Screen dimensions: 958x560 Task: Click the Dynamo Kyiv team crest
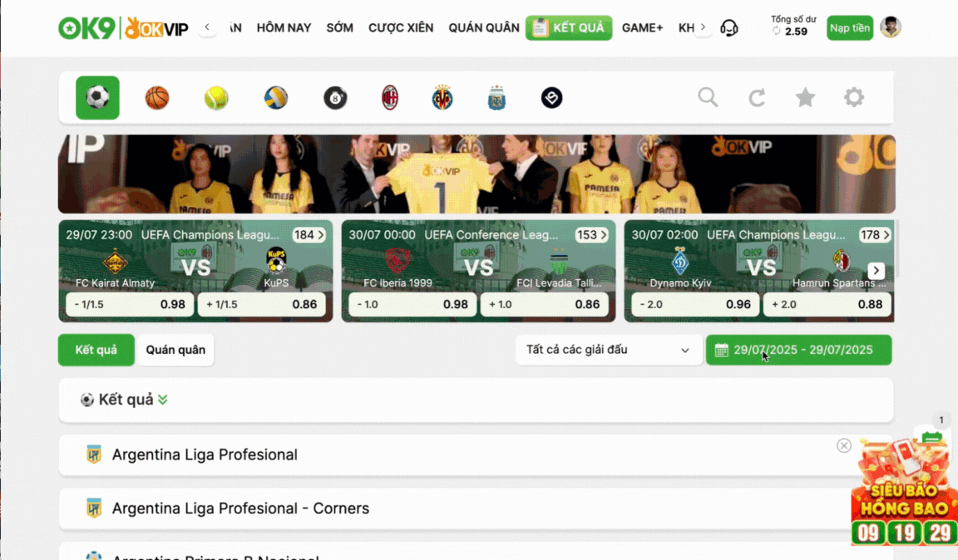tap(680, 262)
